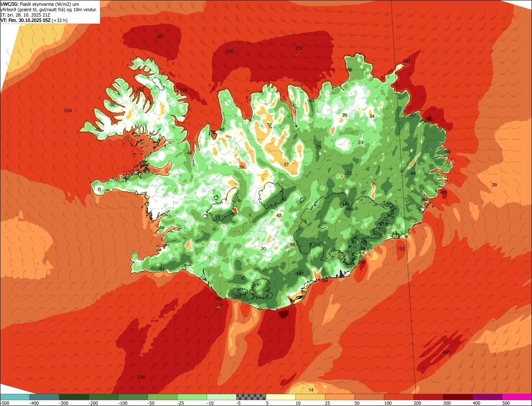Click the south coast value 320
The image size is (532, 406).
pyautogui.click(x=284, y=315)
